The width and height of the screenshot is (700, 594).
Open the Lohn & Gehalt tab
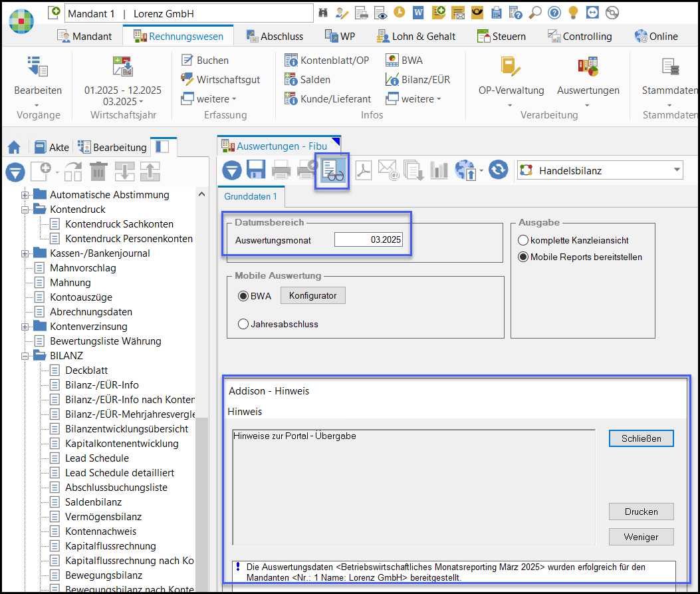(416, 37)
